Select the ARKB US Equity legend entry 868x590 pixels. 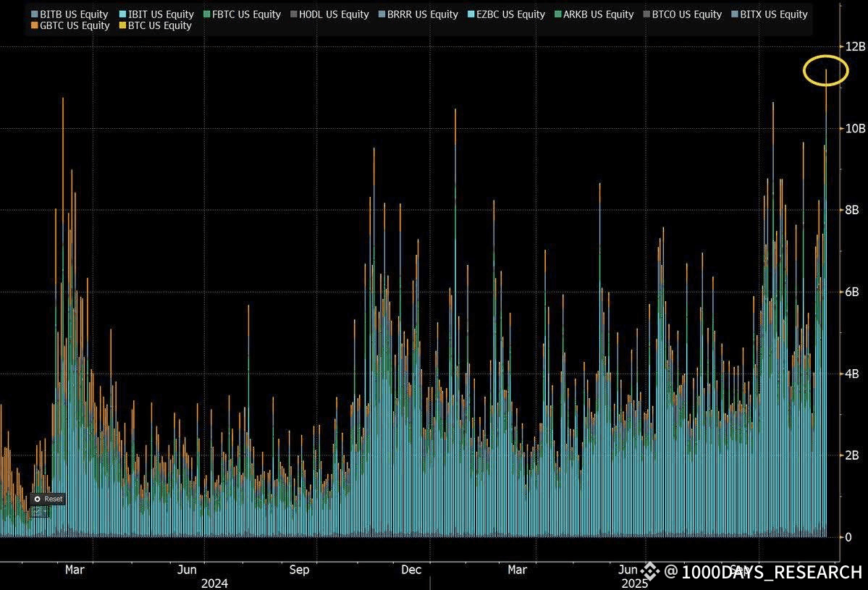coord(594,14)
